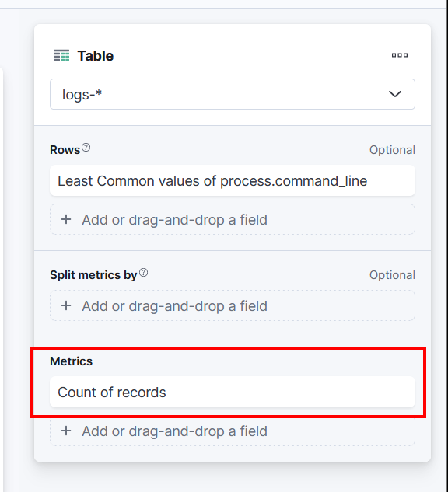The image size is (448, 492).
Task: Open the logs-* data view selector
Action: (x=233, y=94)
